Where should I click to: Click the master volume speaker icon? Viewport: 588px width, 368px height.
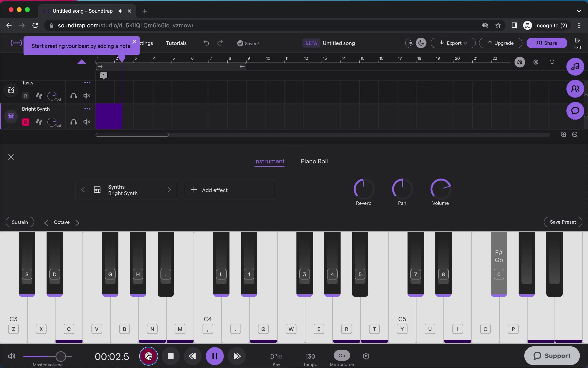tap(11, 356)
